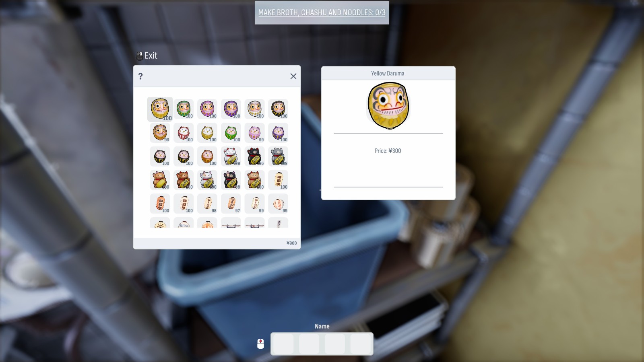Viewport: 644px width, 362px height.
Task: Choose the yellow cat-faced daruma
Action: [207, 133]
